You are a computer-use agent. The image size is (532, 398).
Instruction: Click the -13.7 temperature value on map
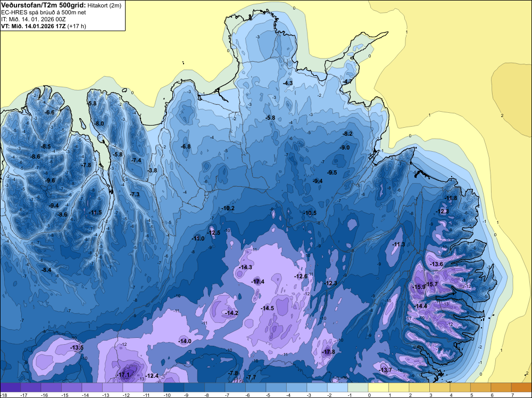click(x=385, y=370)
